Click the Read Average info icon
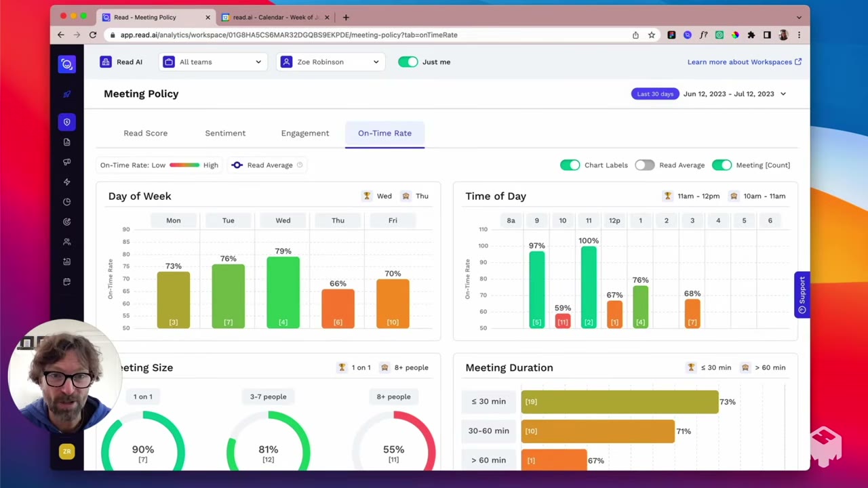 (x=300, y=165)
